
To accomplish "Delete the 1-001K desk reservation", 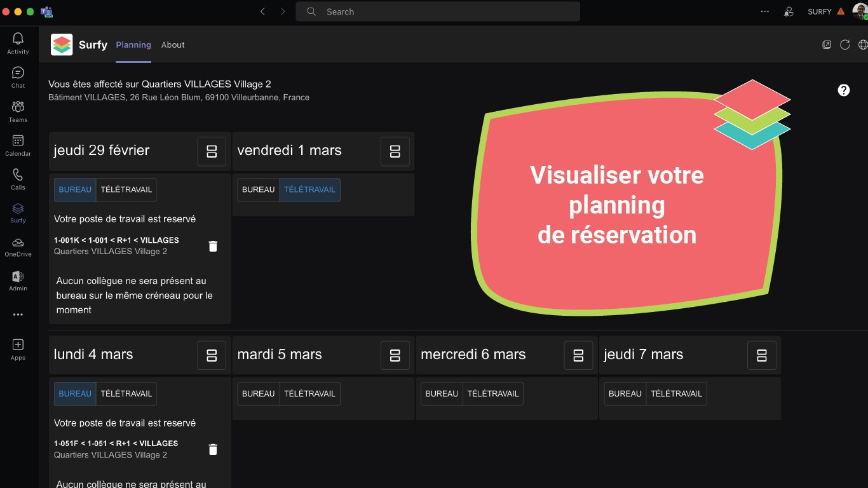I will [x=213, y=246].
